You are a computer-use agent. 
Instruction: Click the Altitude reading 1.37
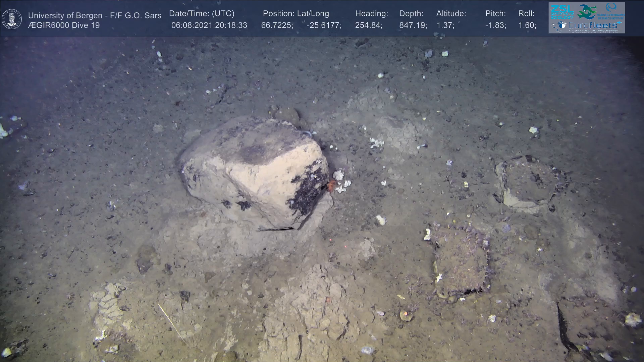445,25
